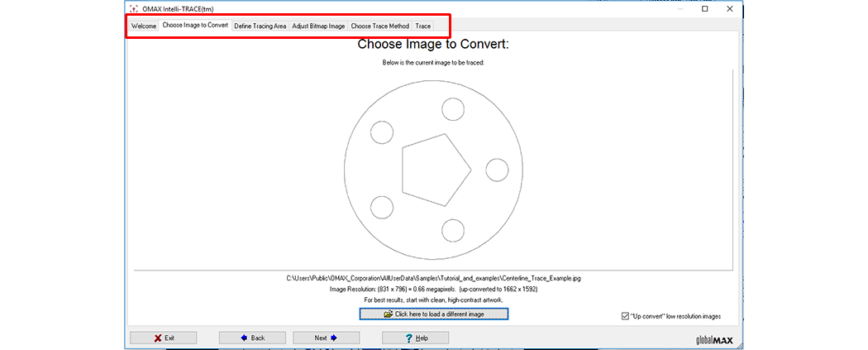Close the Intelli-TRACE window
This screenshot has width=868, height=350.
(731, 9)
